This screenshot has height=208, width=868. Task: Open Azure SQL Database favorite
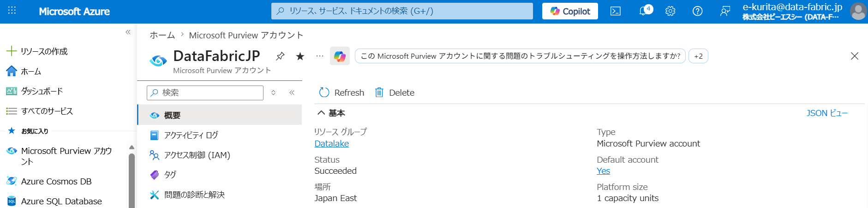pos(54,201)
